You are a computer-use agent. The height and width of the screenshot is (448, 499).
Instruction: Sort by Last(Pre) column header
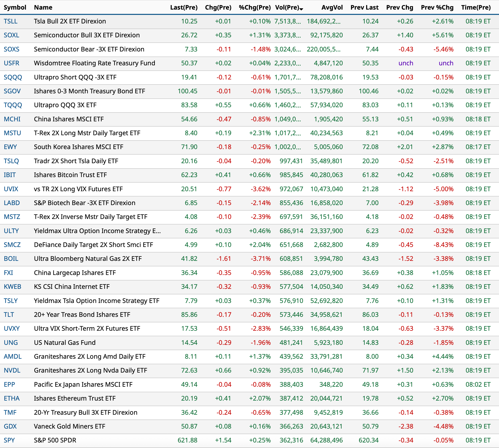(184, 7)
